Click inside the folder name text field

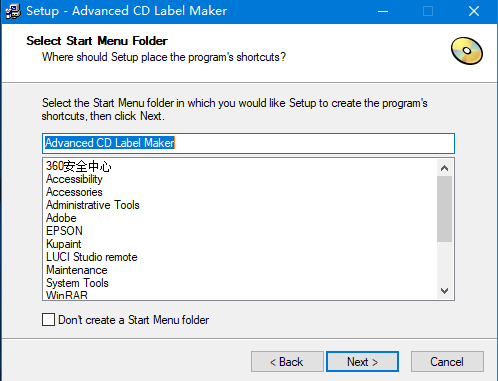pos(248,143)
